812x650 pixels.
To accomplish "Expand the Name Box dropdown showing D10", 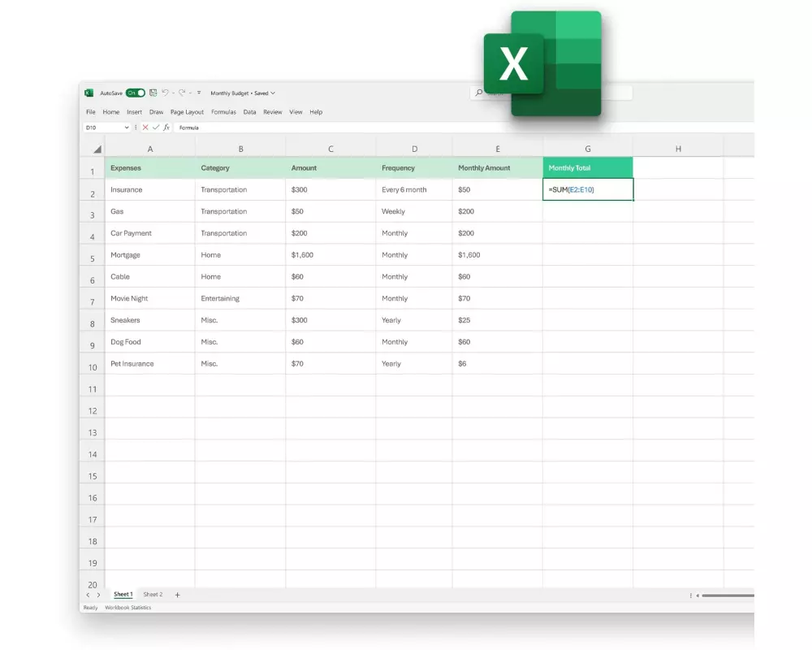I will [x=127, y=128].
